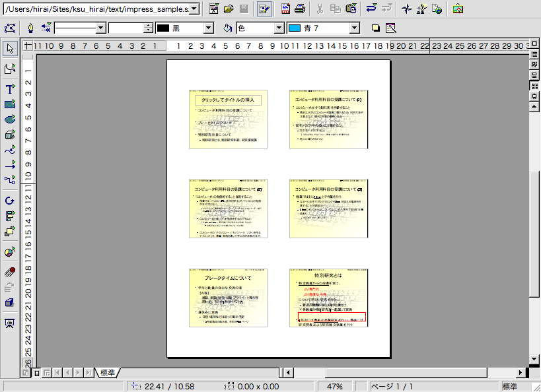This screenshot has height=392, width=541.
Task: Select the Ellipse tool
Action: [10, 119]
